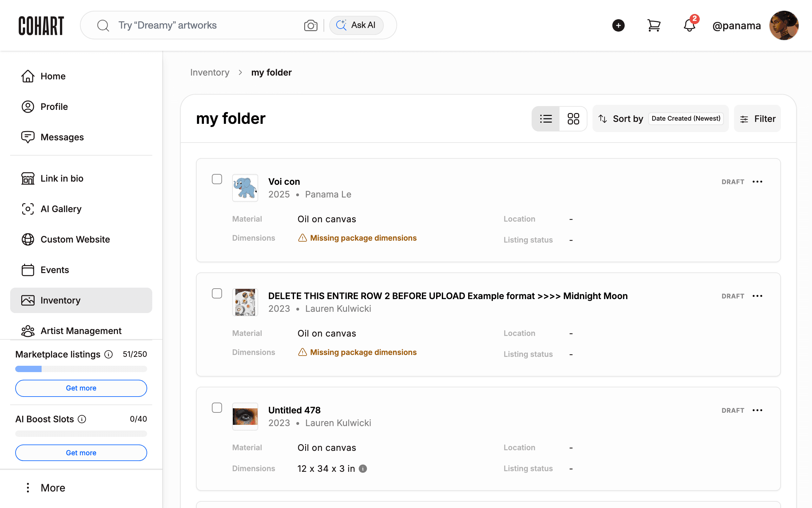Open the Voi con title

pyautogui.click(x=284, y=182)
